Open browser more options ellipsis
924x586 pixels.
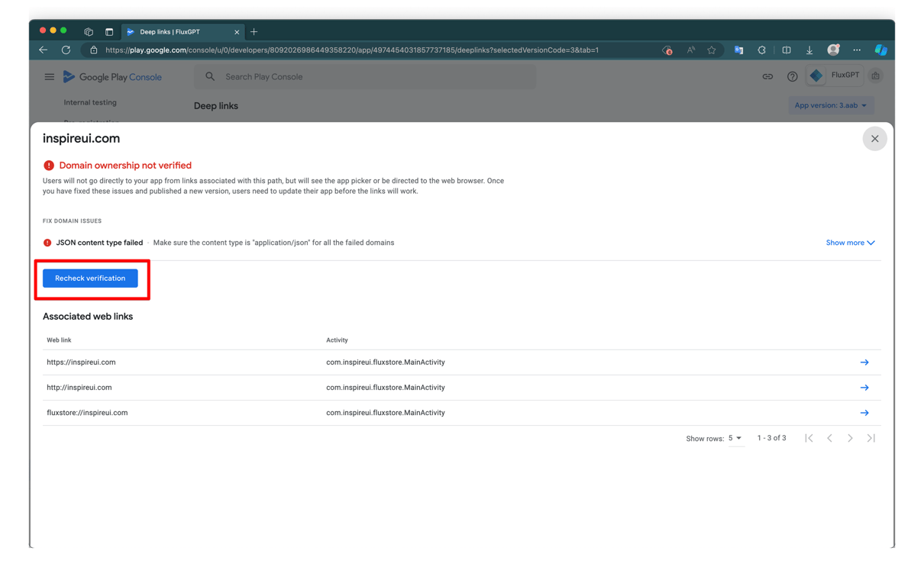857,50
